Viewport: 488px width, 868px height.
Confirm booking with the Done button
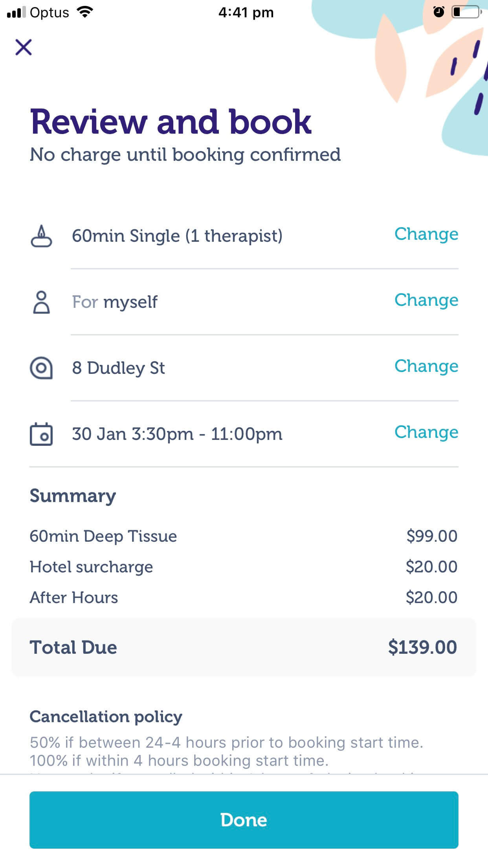[244, 820]
